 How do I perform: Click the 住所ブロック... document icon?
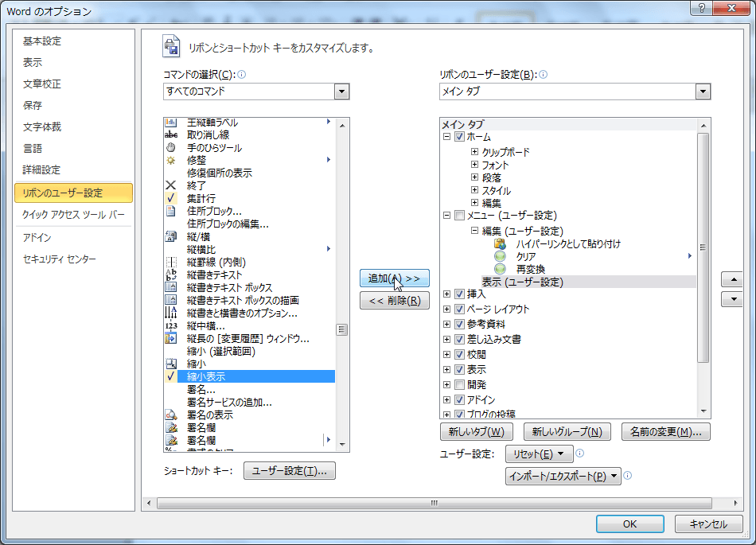[170, 211]
